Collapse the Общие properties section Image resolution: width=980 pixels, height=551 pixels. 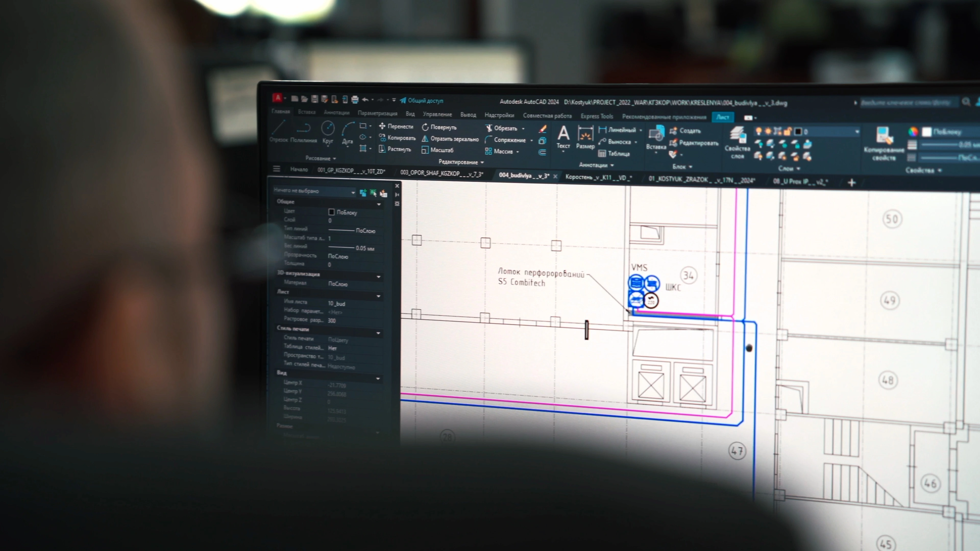point(378,204)
